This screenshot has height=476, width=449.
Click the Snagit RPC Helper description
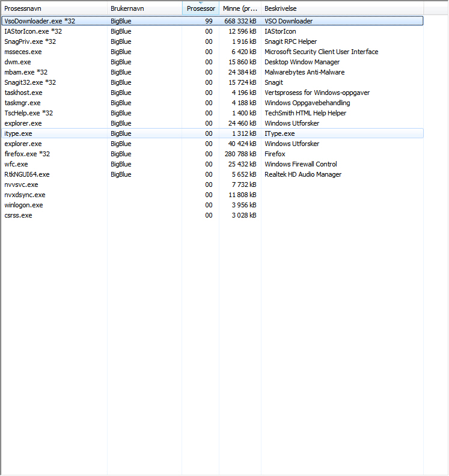point(290,41)
